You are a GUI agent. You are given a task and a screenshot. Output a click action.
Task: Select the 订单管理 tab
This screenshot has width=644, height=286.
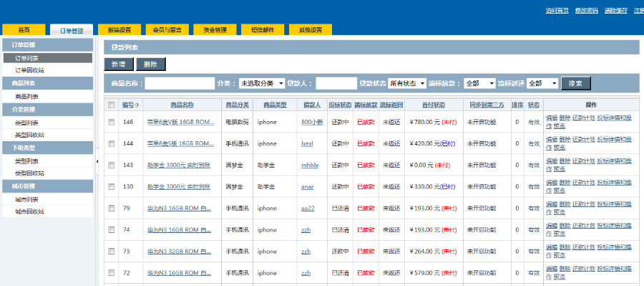point(72,30)
